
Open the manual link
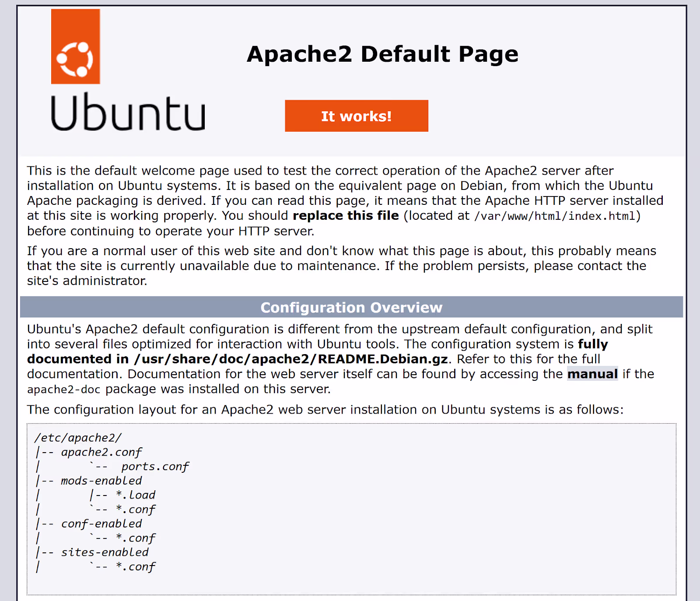(592, 374)
